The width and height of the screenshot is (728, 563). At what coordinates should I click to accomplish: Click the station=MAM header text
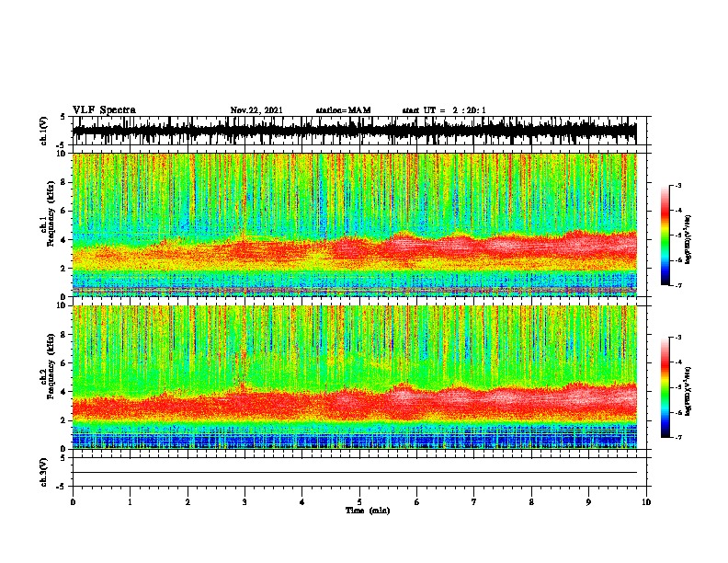pos(344,110)
